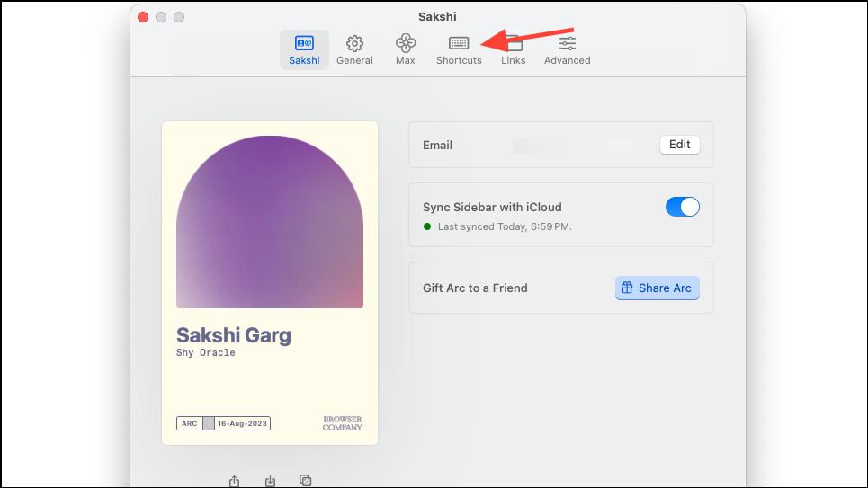
Task: Open the Sakshi profile tab
Action: tap(304, 49)
